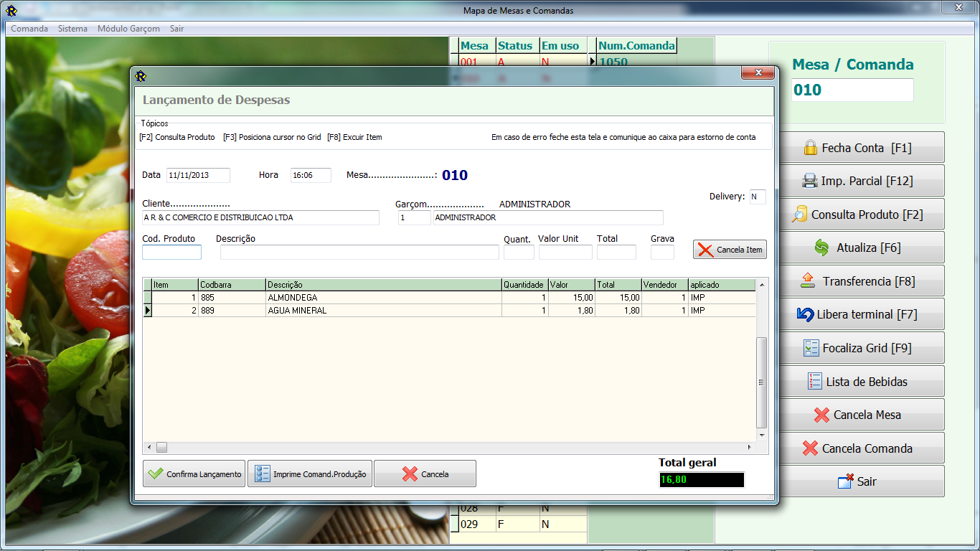
Task: Click the padlock icon on Fecha Conta
Action: 811,148
